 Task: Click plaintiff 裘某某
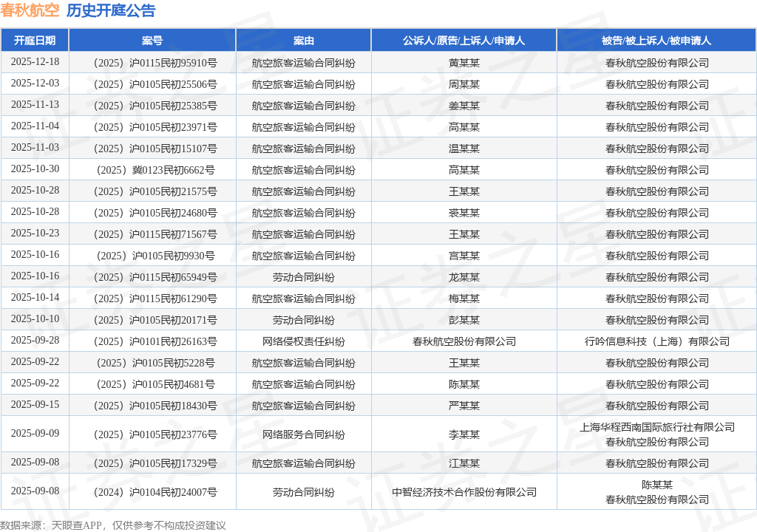464,213
